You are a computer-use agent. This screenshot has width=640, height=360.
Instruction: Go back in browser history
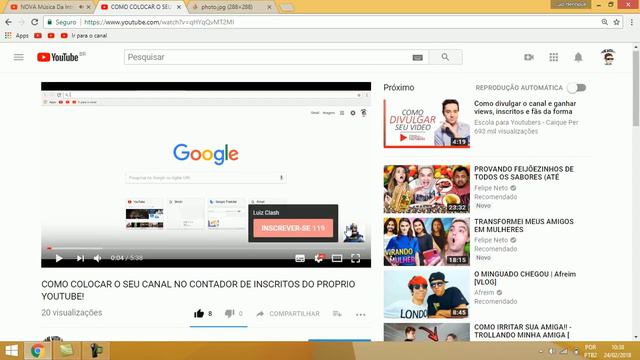click(9, 22)
